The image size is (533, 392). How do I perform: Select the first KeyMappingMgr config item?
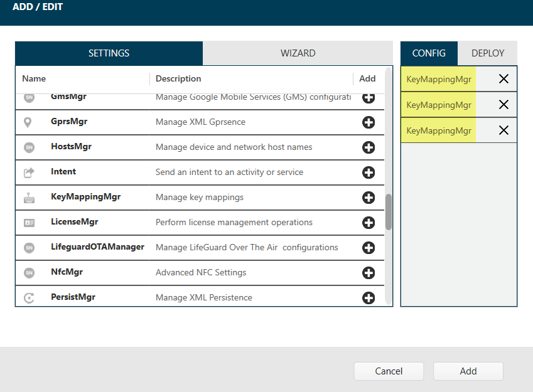[x=439, y=79]
